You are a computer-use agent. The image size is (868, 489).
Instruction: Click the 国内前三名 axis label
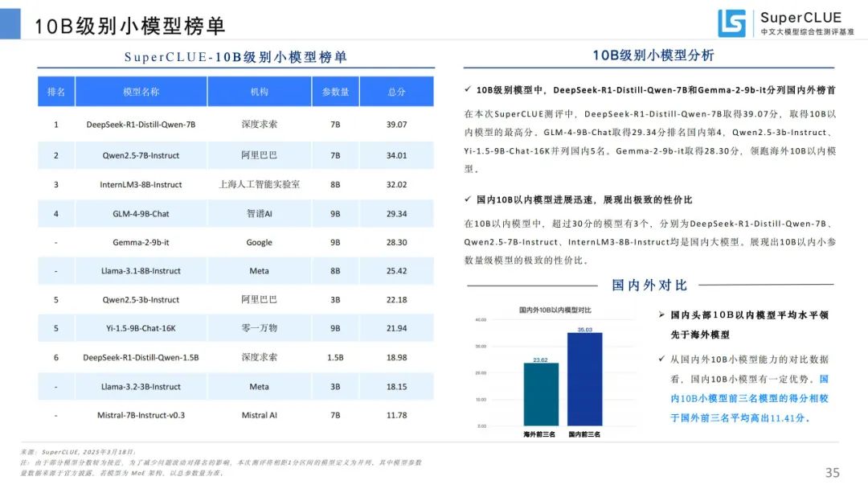(584, 434)
